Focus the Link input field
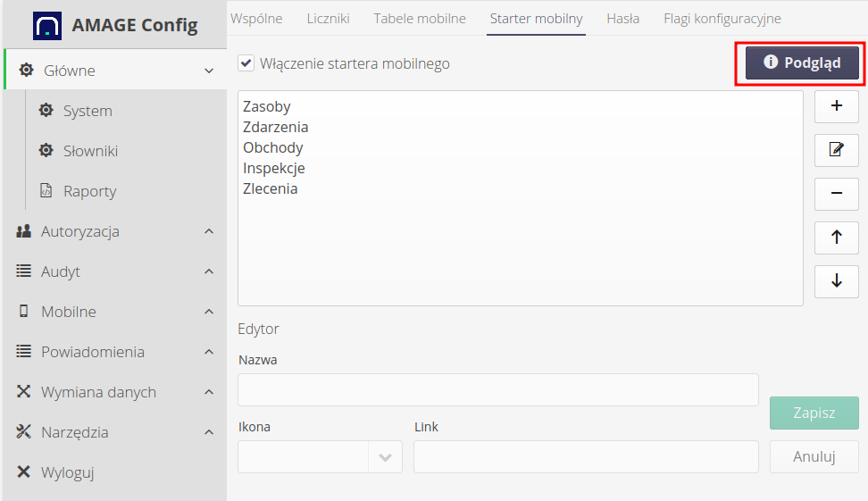The image size is (868, 501). pos(585,456)
